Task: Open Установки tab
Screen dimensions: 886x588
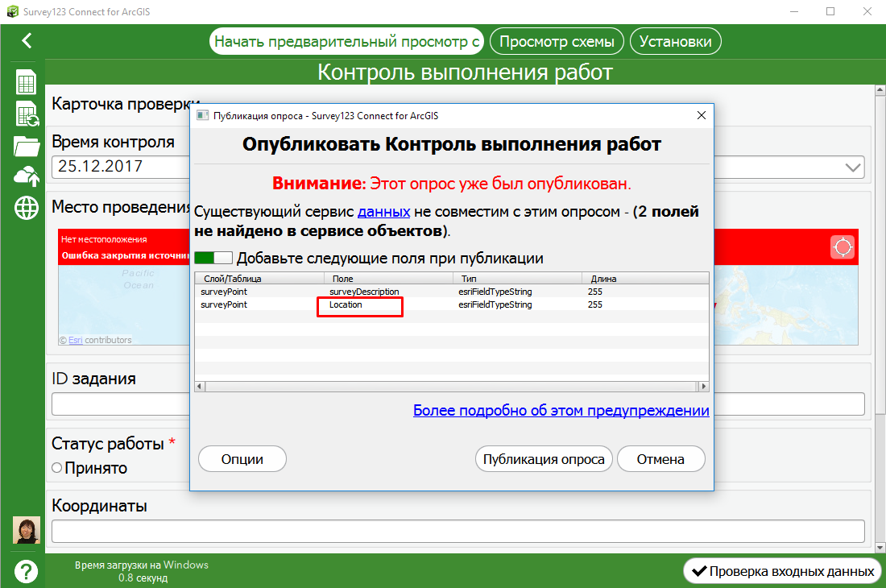Action: click(x=675, y=41)
